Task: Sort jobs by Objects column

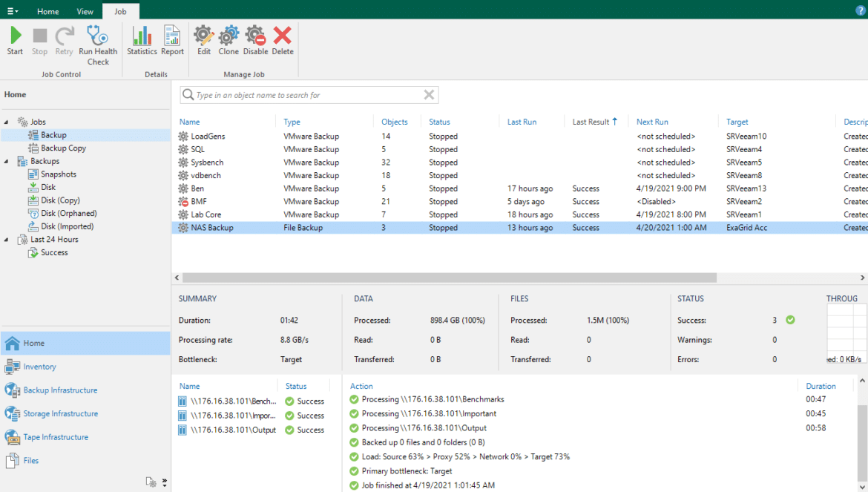Action: point(394,122)
